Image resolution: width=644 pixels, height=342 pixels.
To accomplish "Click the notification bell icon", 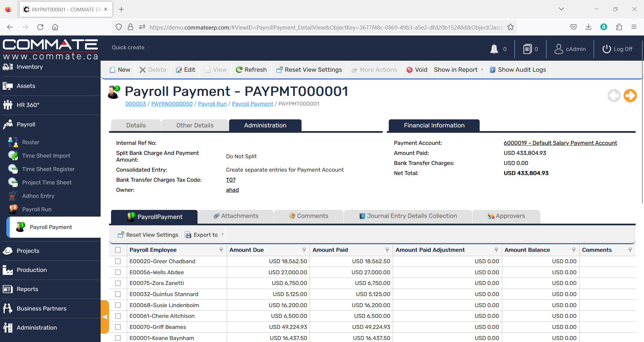I will click(494, 49).
